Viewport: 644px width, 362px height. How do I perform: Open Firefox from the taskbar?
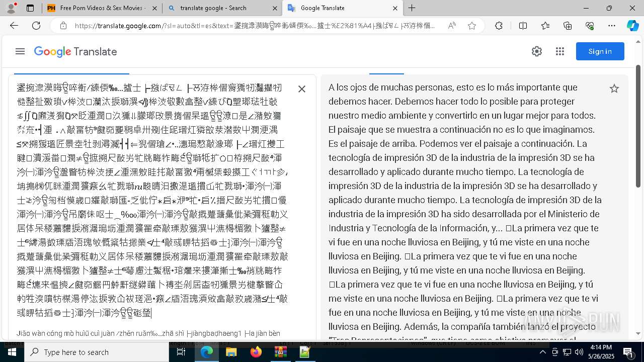[x=256, y=352]
